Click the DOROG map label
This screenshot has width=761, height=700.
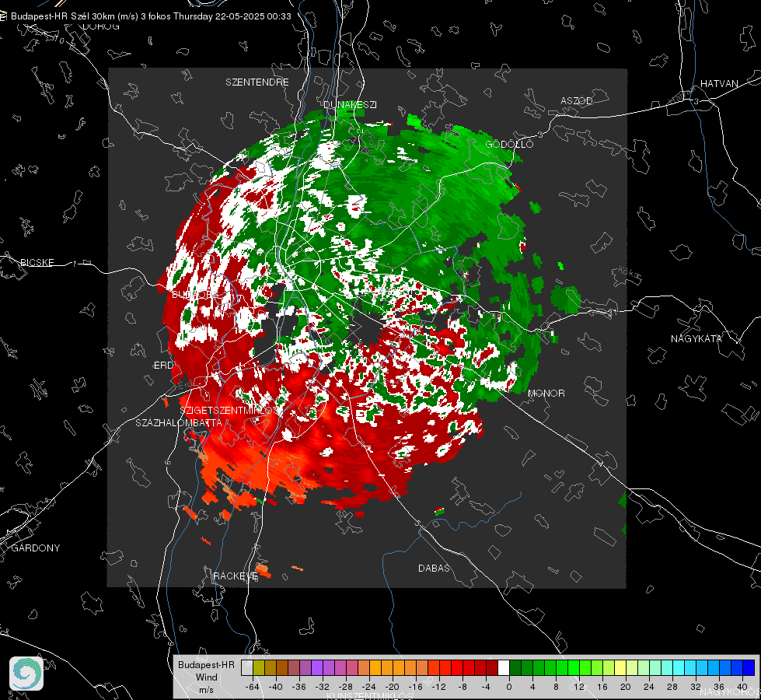(x=101, y=26)
